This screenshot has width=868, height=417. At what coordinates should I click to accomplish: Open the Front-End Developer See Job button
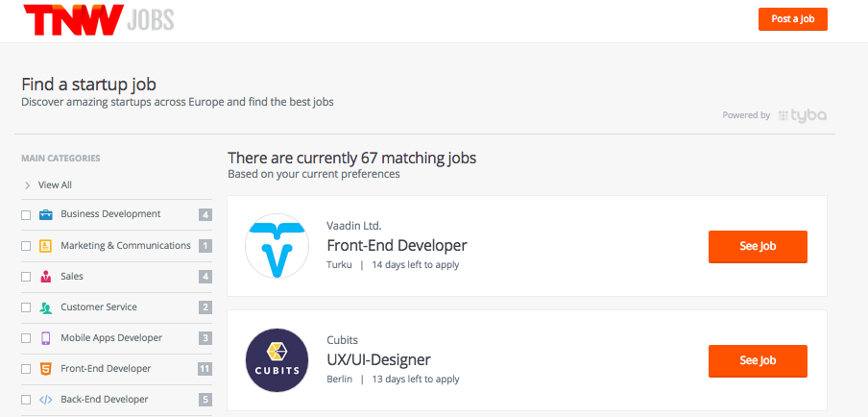[x=758, y=246]
